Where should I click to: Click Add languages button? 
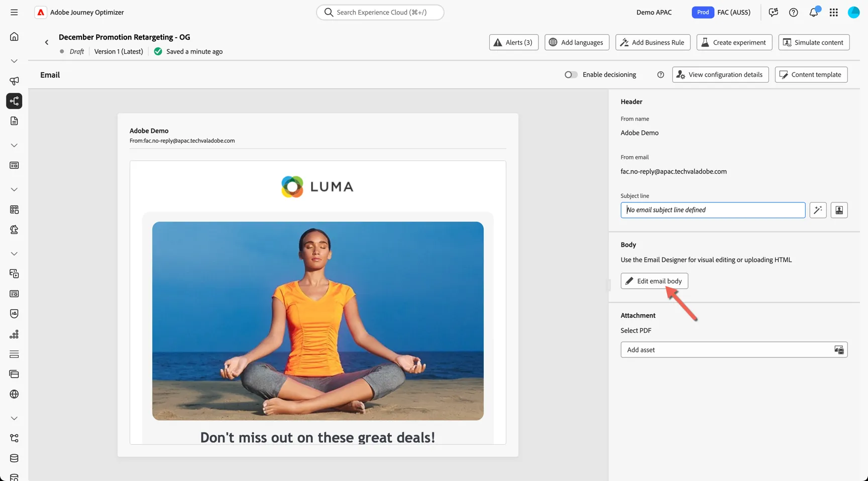(x=577, y=42)
